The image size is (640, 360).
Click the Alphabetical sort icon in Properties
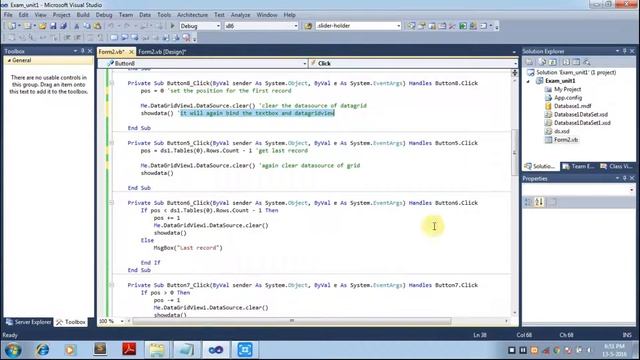(539, 202)
